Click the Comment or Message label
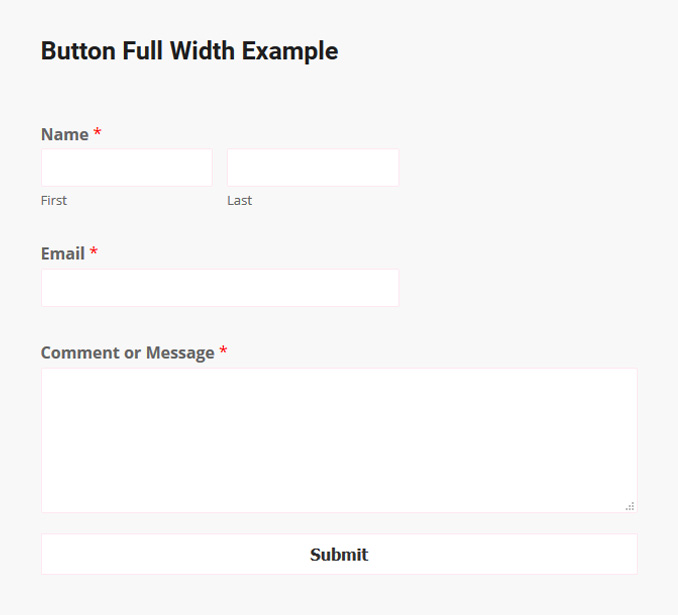 click(127, 353)
